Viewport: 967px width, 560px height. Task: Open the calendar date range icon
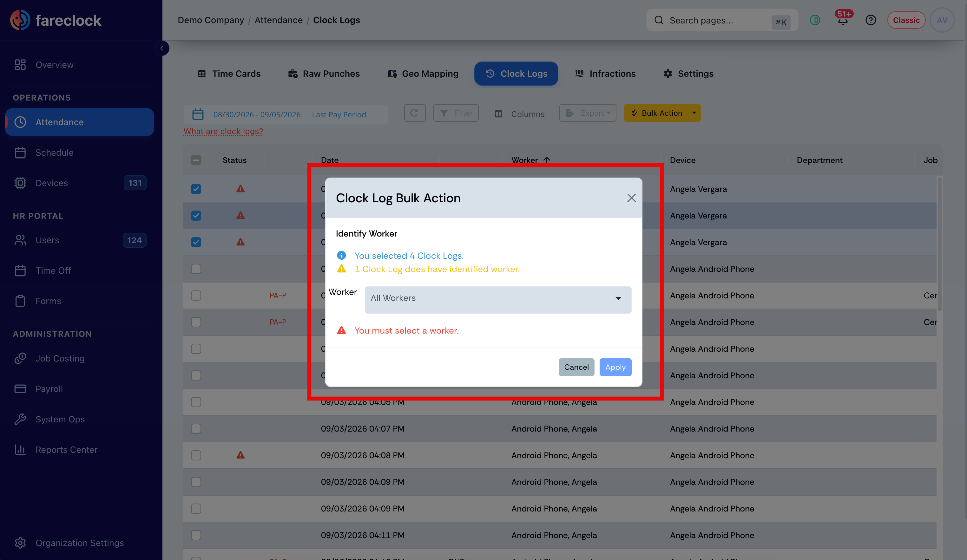point(198,114)
